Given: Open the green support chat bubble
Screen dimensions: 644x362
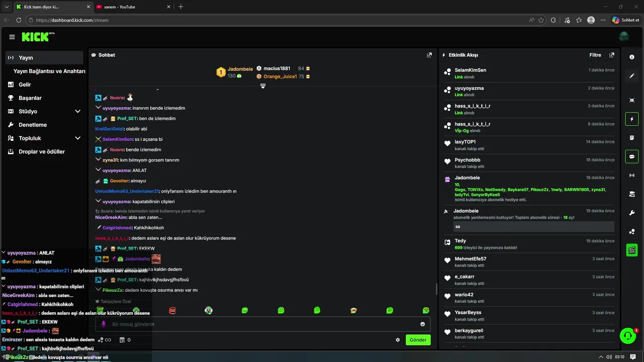Looking at the screenshot, I should coord(627,336).
